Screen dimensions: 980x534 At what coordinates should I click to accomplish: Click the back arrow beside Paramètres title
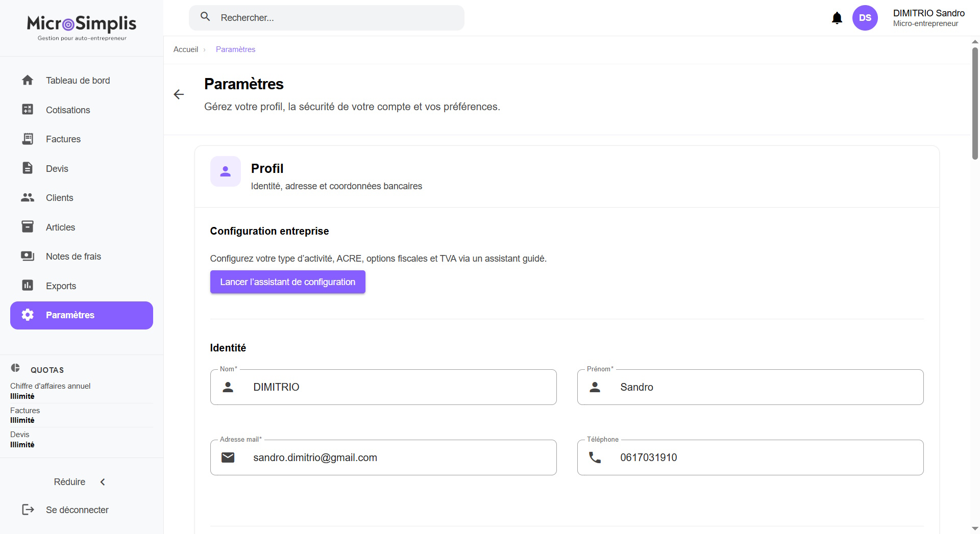[x=179, y=94]
